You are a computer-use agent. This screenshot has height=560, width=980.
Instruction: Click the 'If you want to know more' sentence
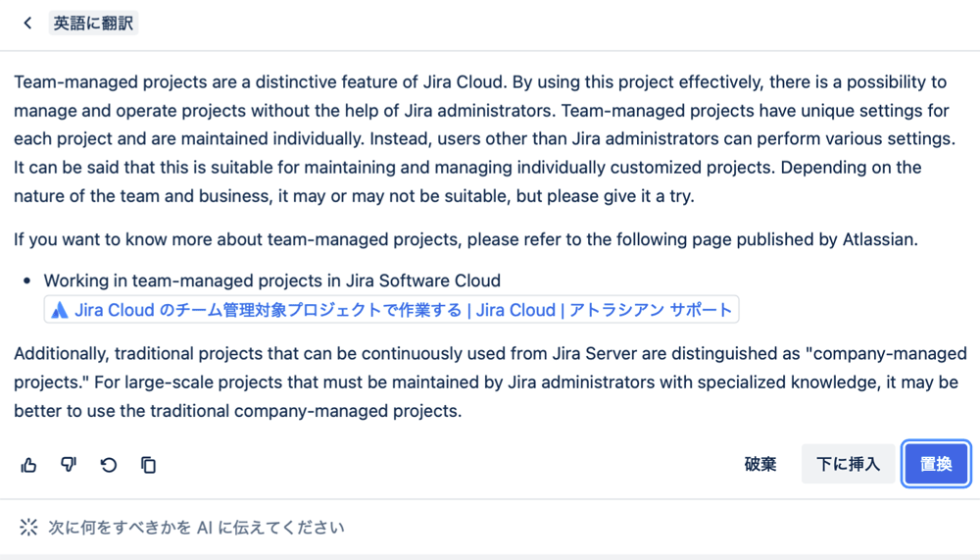[x=465, y=239]
